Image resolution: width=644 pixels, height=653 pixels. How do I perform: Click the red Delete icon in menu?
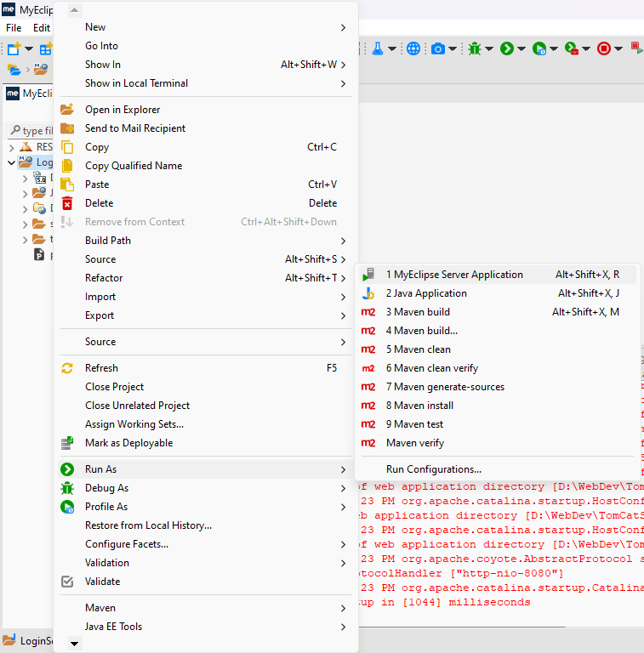(67, 203)
